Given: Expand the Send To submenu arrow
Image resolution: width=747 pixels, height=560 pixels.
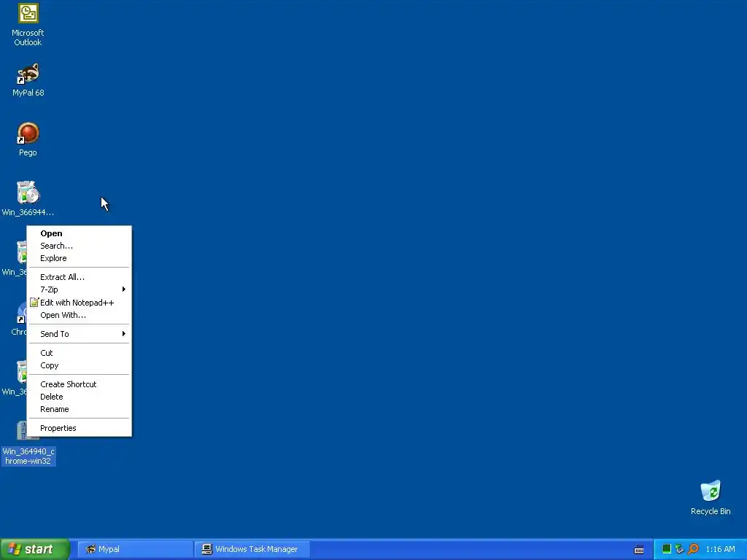Looking at the screenshot, I should pos(124,334).
